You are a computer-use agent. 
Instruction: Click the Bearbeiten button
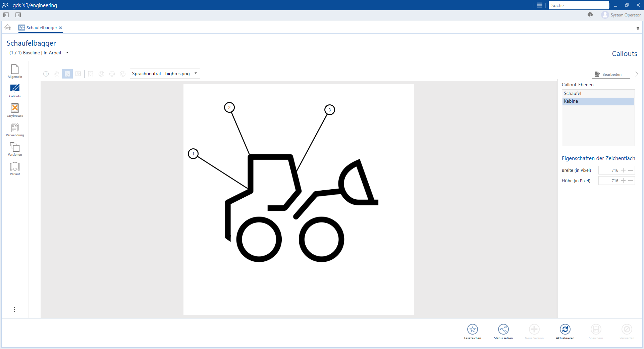(x=610, y=74)
